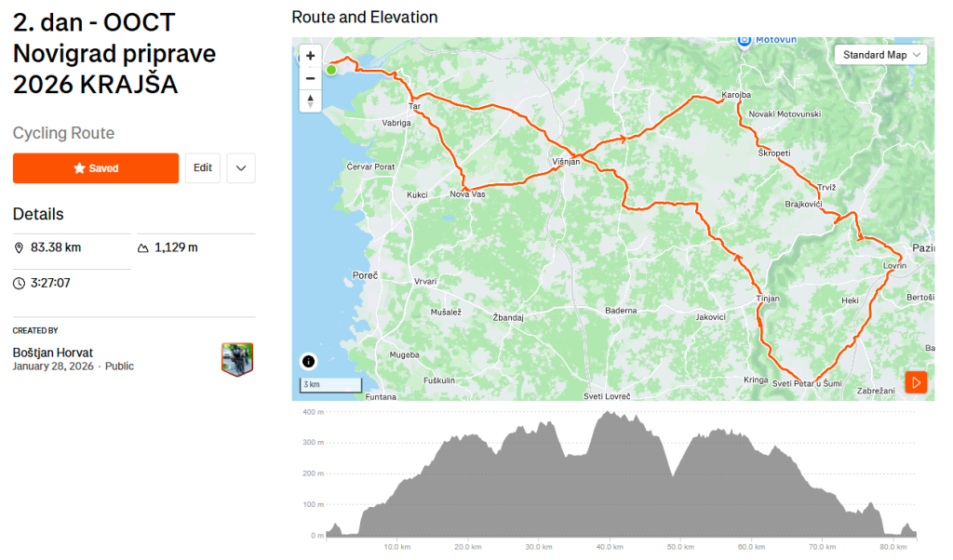The image size is (953, 560).
Task: Click the distance pin icon
Action: coord(19,247)
